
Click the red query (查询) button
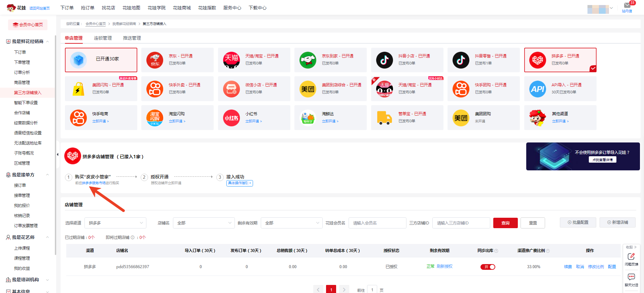[505, 223]
